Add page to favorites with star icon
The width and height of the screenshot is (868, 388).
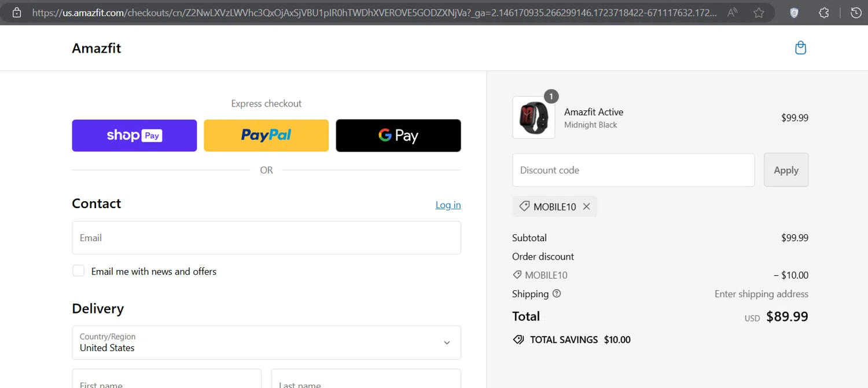(759, 12)
